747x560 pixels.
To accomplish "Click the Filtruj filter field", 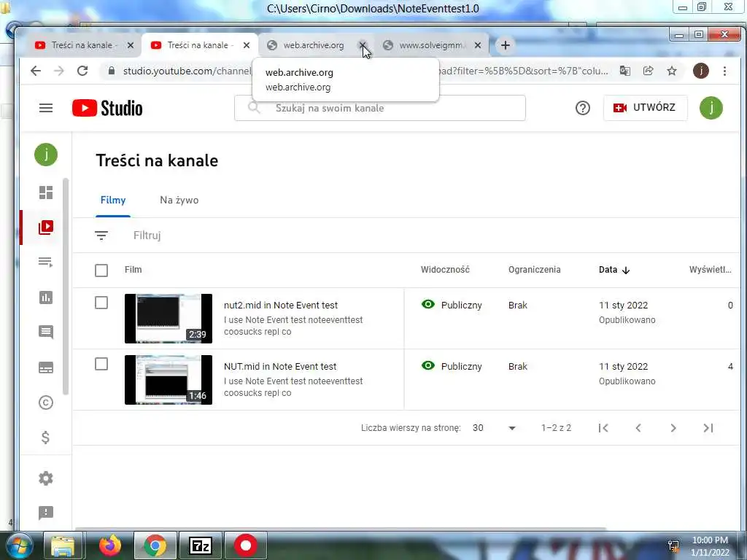I will tap(147, 236).
